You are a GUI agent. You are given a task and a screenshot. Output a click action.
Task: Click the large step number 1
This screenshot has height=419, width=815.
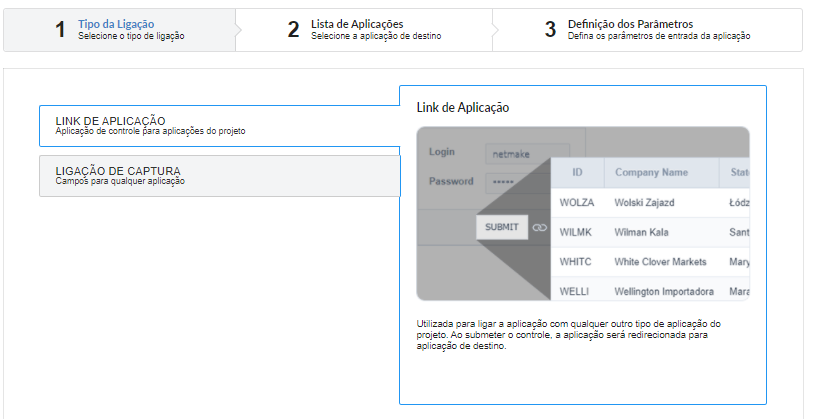[x=61, y=30]
